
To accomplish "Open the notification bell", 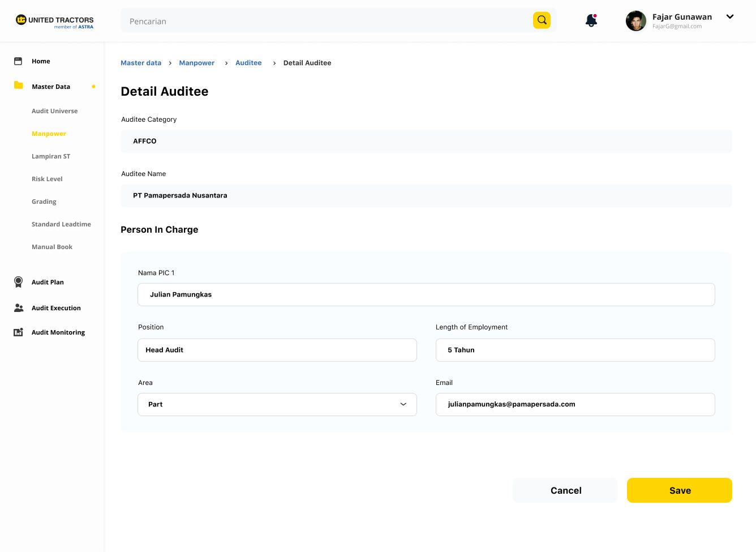I will 591,21.
